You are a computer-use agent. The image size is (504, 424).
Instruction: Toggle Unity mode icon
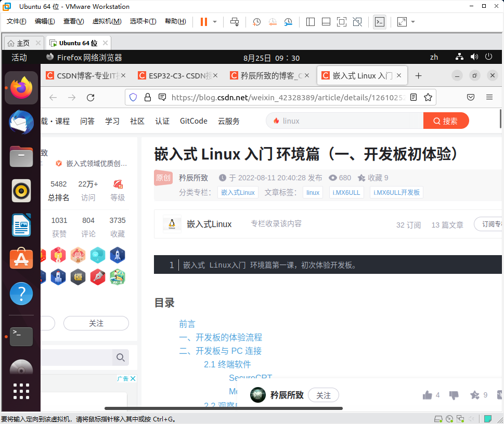click(x=357, y=22)
